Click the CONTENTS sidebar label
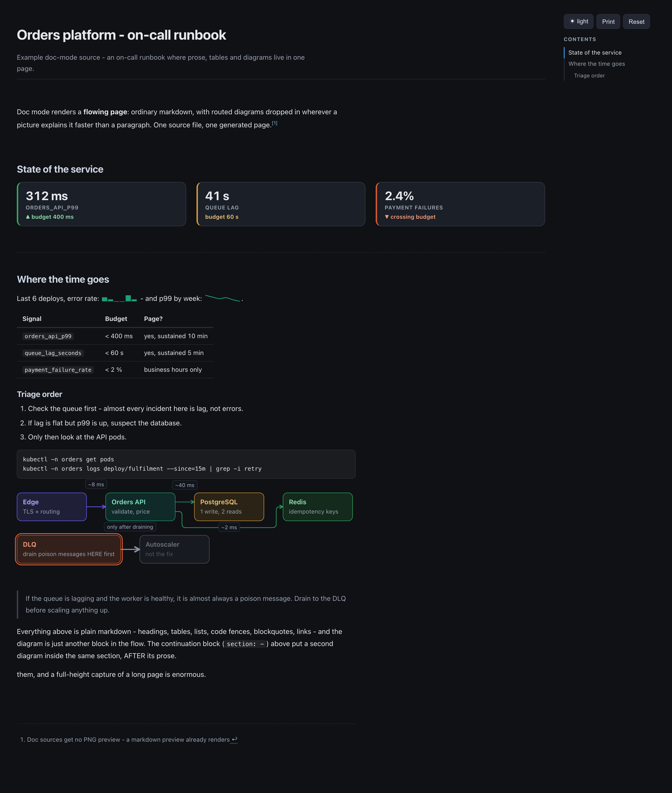This screenshot has width=672, height=793. [580, 39]
